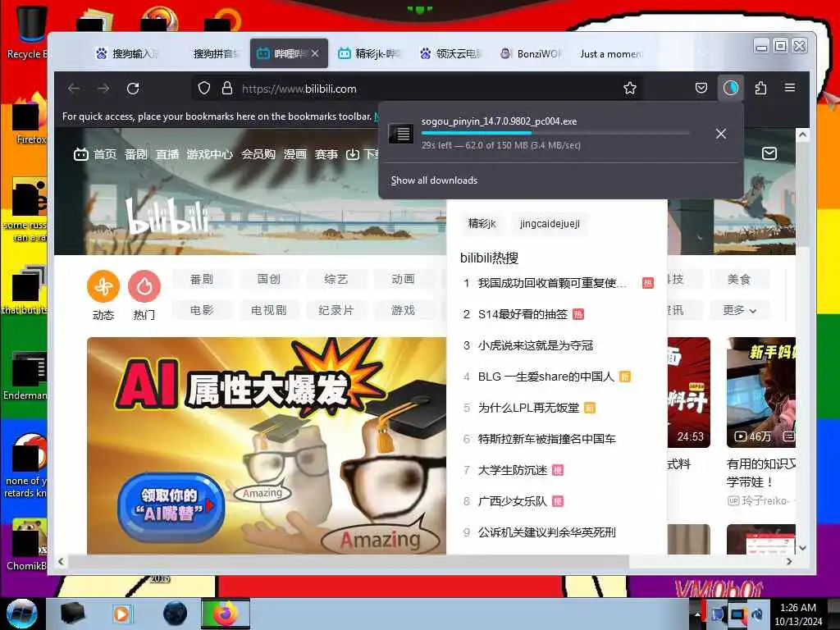Click the bilibili logo on the banner

click(x=167, y=217)
